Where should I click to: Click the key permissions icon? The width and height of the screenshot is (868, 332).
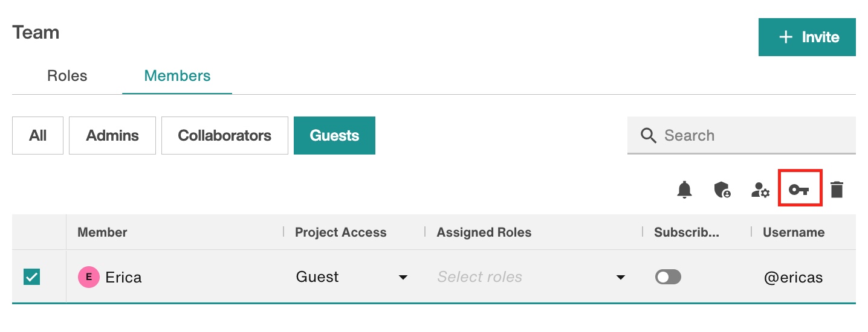click(x=799, y=190)
